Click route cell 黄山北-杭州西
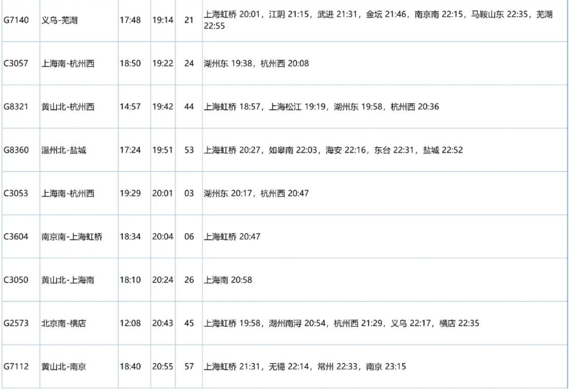This screenshot has width=570, height=392. click(68, 107)
